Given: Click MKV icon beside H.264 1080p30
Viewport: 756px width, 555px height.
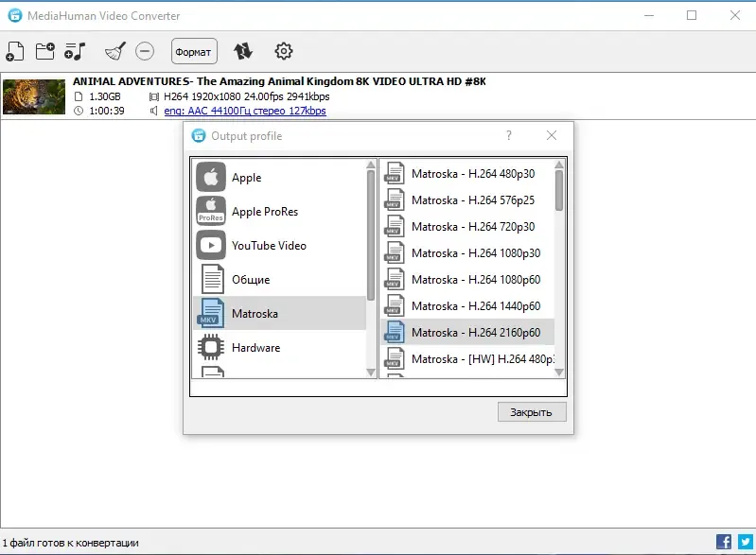Looking at the screenshot, I should tap(394, 253).
